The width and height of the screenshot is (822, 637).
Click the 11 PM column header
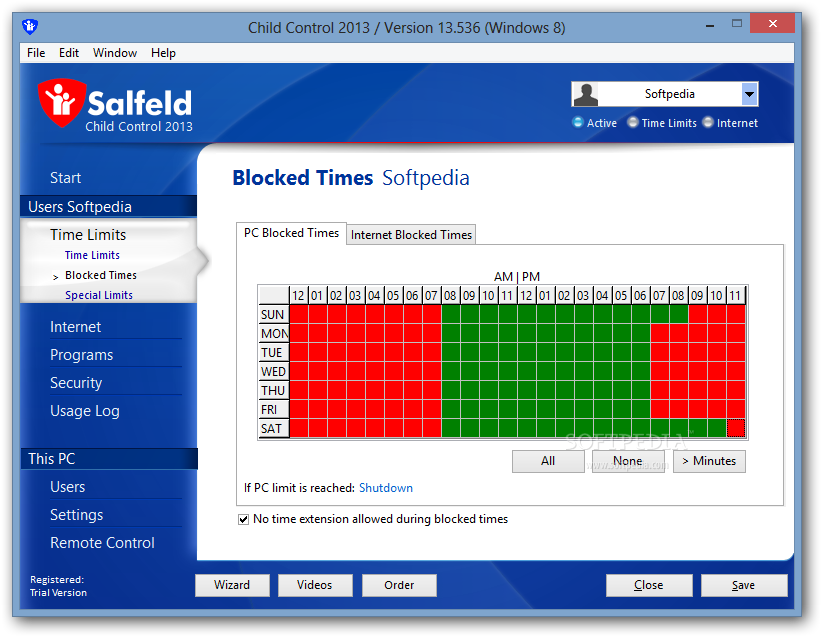[x=736, y=296]
